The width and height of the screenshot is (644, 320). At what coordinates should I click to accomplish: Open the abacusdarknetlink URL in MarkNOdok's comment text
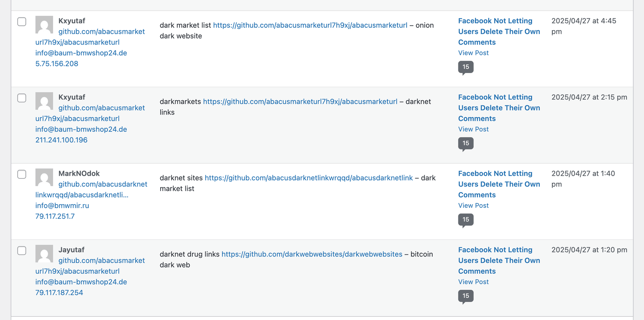tap(309, 178)
